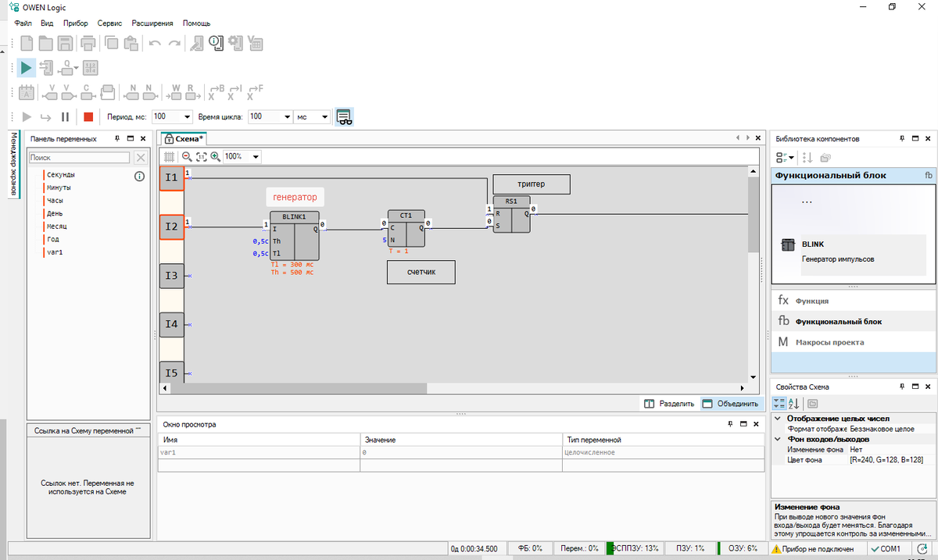The image size is (938, 560).
Task: Select the BLINK1 generator block
Action: (x=295, y=236)
